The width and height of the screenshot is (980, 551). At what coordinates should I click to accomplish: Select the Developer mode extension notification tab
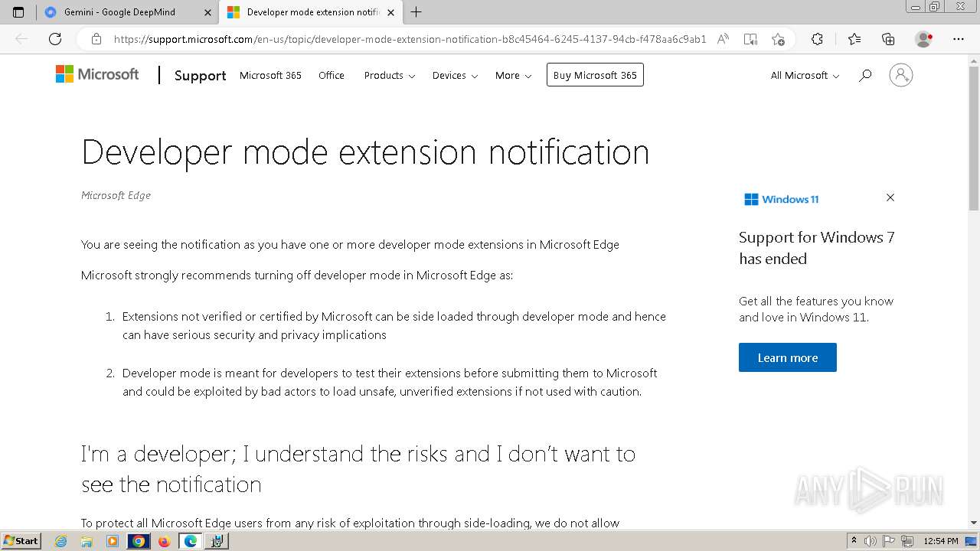pyautogui.click(x=310, y=12)
